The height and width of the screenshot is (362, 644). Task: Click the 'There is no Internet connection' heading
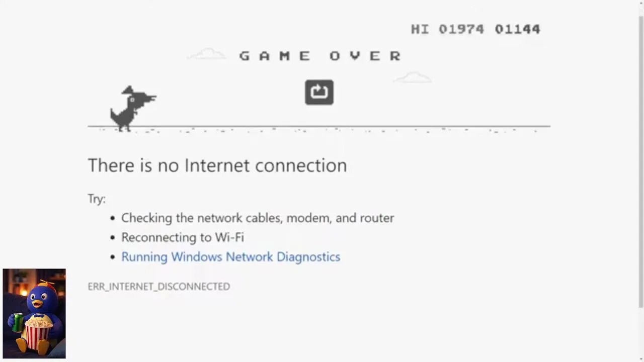point(217,165)
